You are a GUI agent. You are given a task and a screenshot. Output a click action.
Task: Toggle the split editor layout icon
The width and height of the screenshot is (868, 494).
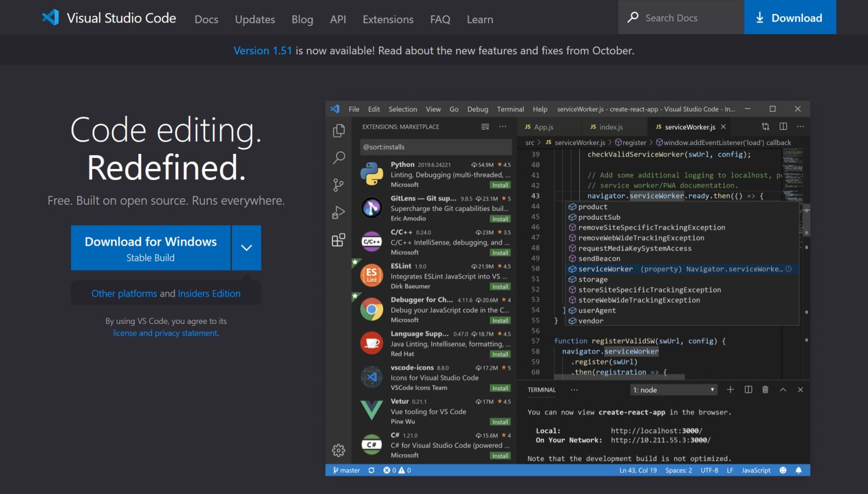(x=783, y=126)
